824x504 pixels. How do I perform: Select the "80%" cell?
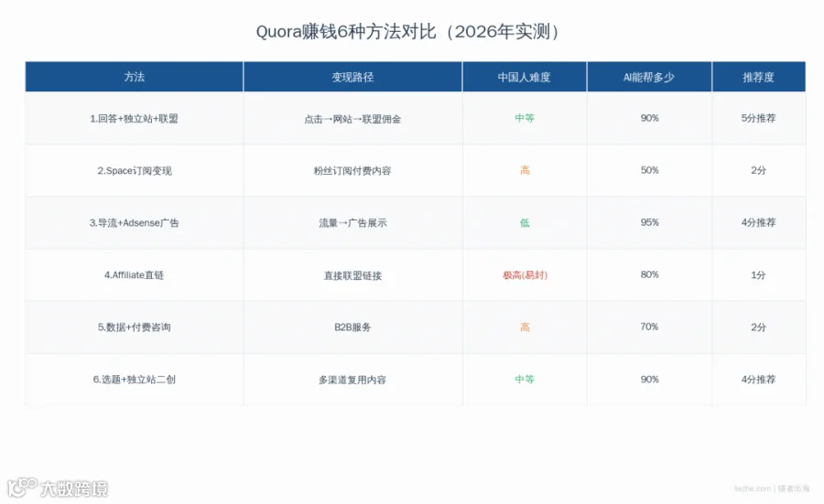pyautogui.click(x=649, y=274)
